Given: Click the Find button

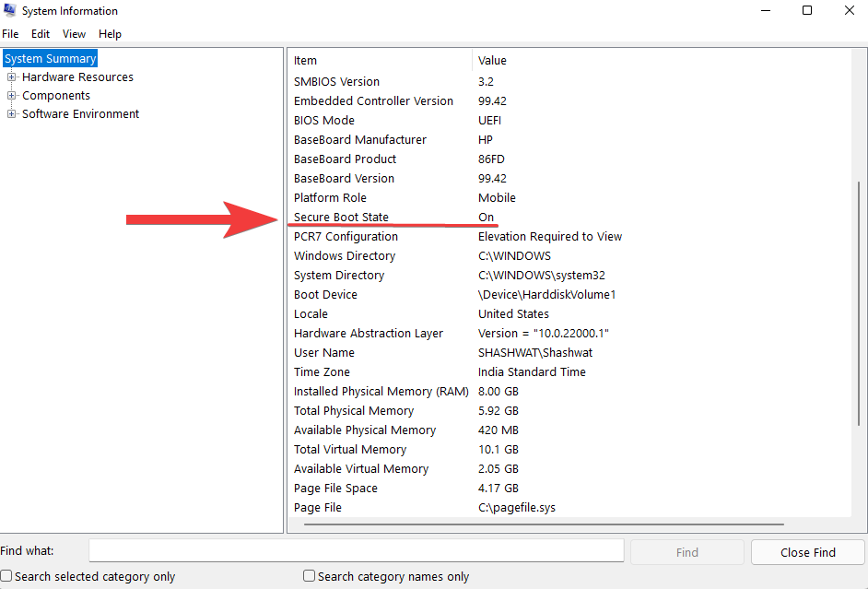Looking at the screenshot, I should (x=686, y=552).
